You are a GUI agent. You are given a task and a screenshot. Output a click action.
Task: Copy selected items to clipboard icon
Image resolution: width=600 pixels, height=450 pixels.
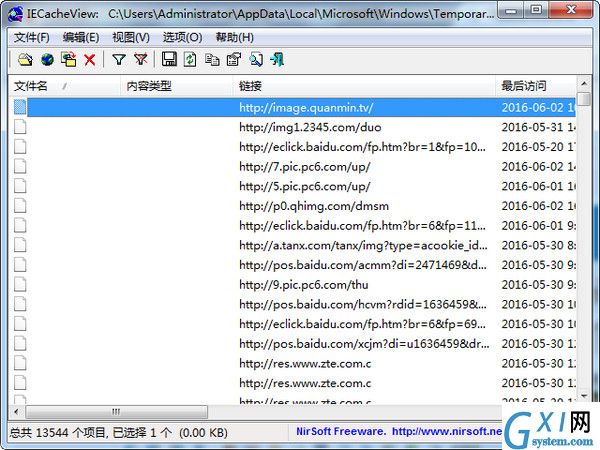pyautogui.click(x=212, y=60)
